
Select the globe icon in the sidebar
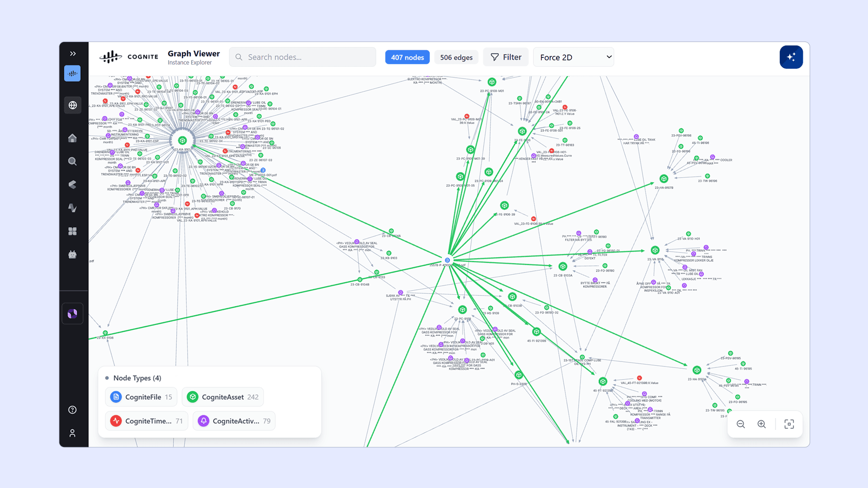(72, 105)
